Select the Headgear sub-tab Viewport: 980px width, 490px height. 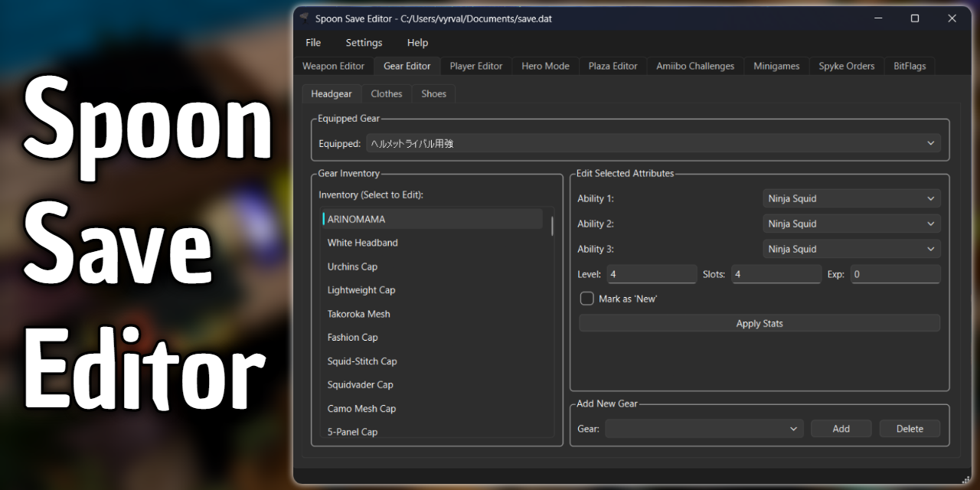coord(332,93)
